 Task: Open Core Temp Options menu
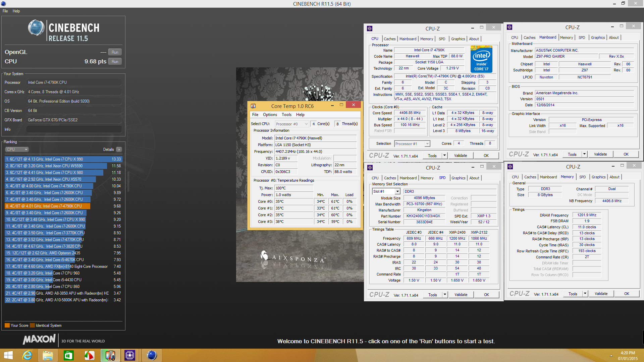click(x=270, y=115)
